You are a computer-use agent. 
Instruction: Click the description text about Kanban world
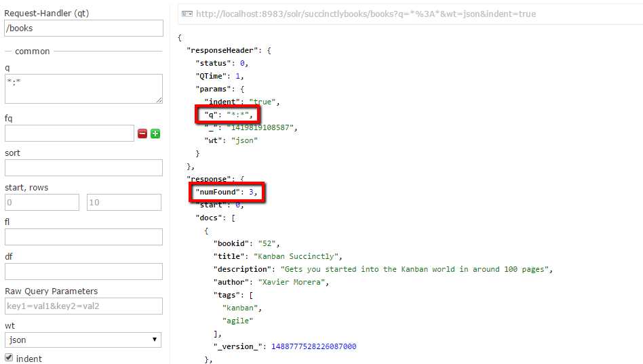tap(414, 269)
